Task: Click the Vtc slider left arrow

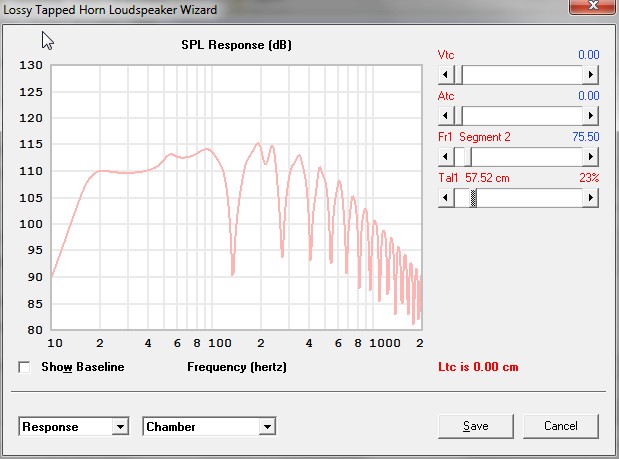Action: tap(446, 75)
